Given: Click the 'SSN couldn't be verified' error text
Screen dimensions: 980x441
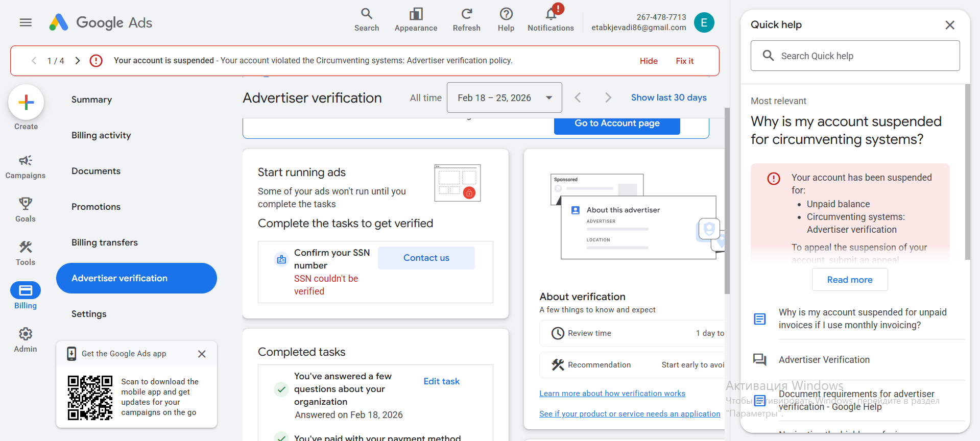Looking at the screenshot, I should [x=326, y=285].
